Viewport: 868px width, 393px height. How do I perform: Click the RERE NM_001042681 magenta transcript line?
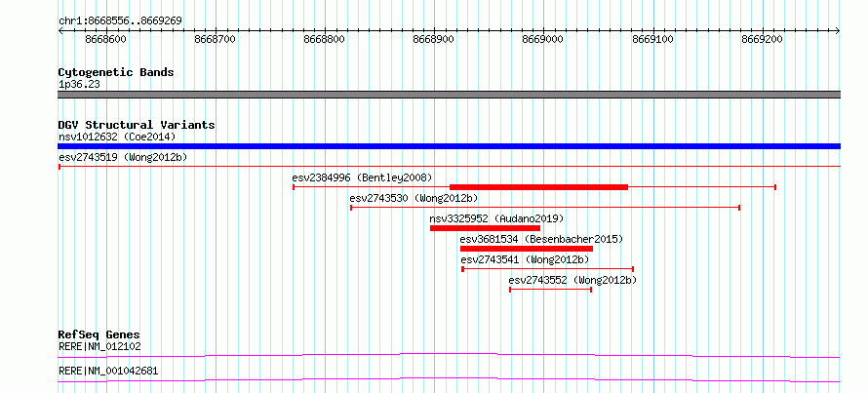pyautogui.click(x=449, y=379)
